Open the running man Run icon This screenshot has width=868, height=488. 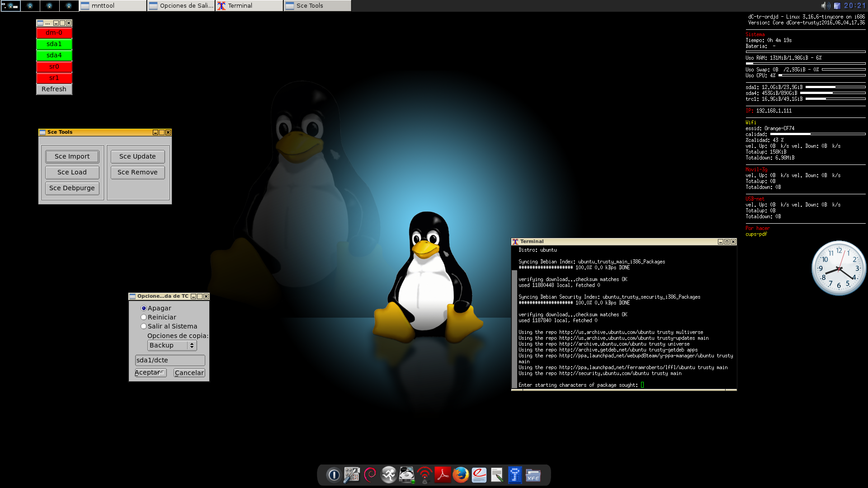(388, 475)
